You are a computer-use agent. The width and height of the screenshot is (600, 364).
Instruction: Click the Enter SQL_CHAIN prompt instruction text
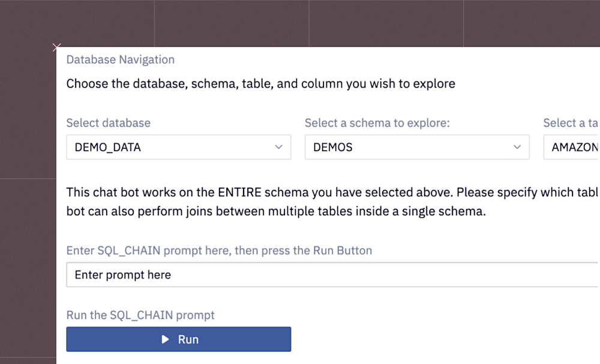click(x=219, y=251)
